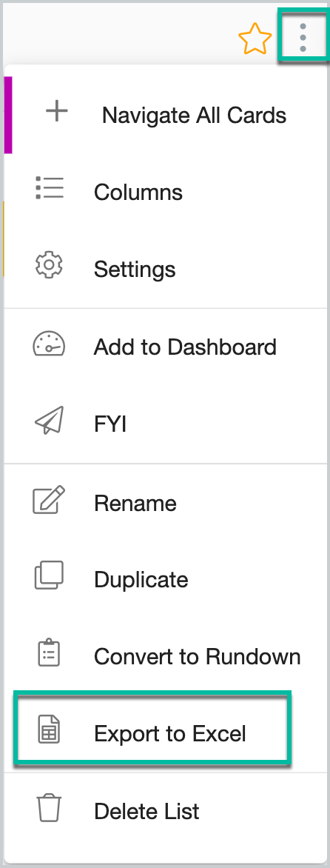The height and width of the screenshot is (868, 330).
Task: Click the Settings gear icon
Action: tap(49, 265)
